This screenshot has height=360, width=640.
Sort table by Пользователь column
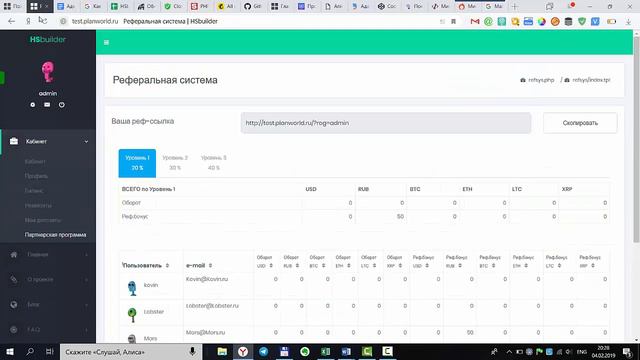coord(146,265)
